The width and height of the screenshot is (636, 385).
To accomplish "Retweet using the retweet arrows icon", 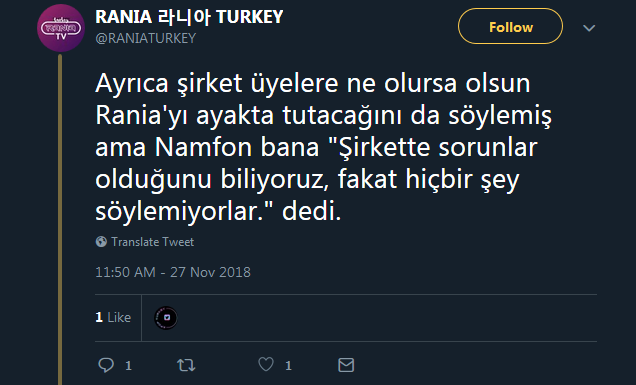I will [x=186, y=365].
